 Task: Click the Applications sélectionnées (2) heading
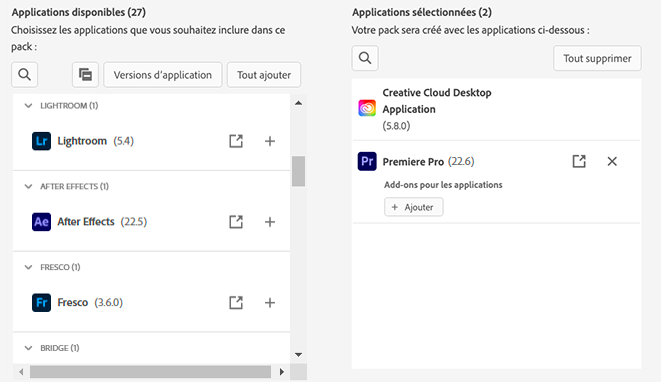(422, 12)
